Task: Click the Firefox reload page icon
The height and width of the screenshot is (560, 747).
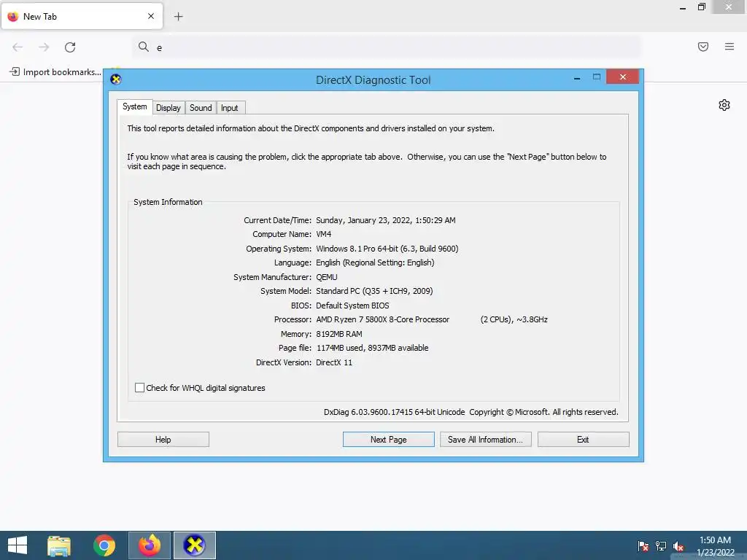Action: (70, 47)
